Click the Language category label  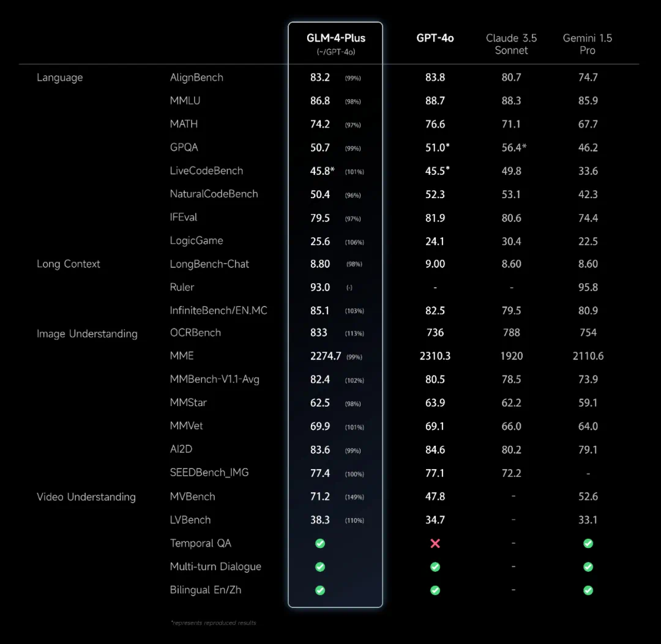coord(59,78)
